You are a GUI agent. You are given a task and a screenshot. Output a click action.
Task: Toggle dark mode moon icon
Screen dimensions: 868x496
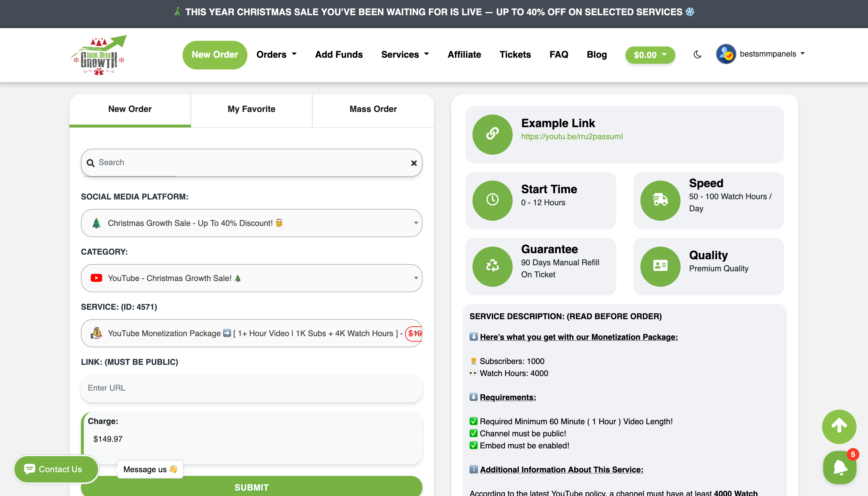click(x=697, y=55)
